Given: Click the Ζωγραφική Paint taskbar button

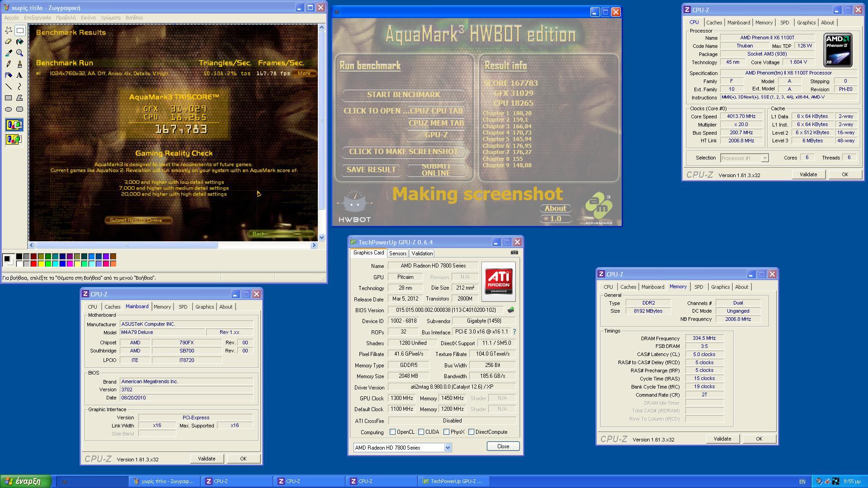Looking at the screenshot, I should [164, 482].
